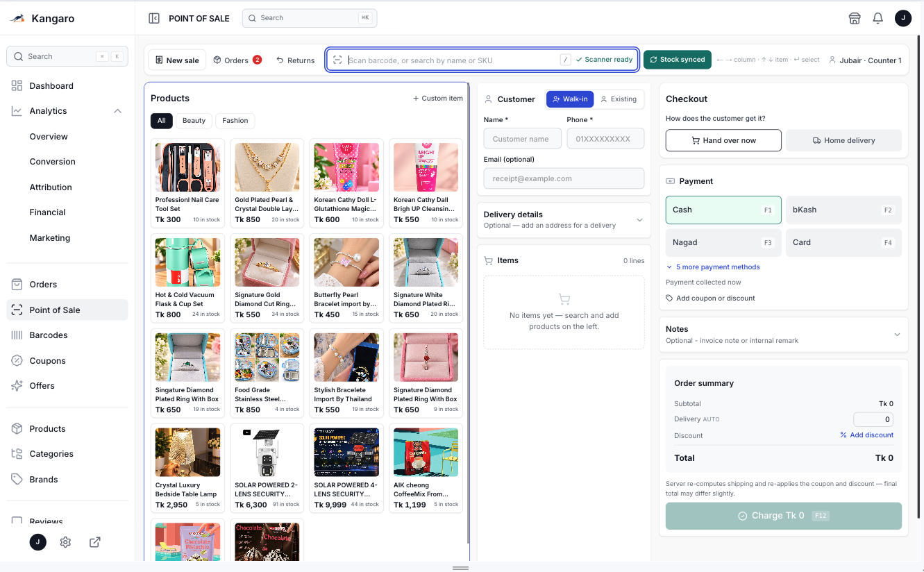Click Add coupon or discount
Image resolution: width=924 pixels, height=572 pixels.
710,298
